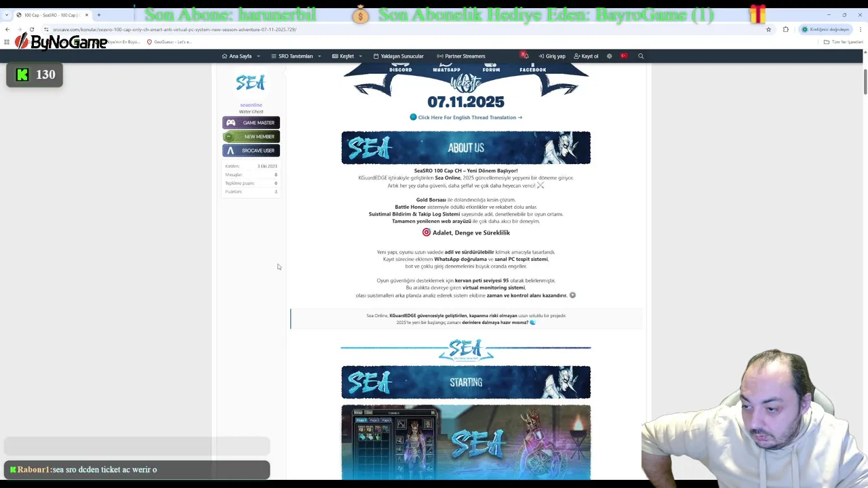Open the GeoGuessr bookmark

pyautogui.click(x=170, y=42)
